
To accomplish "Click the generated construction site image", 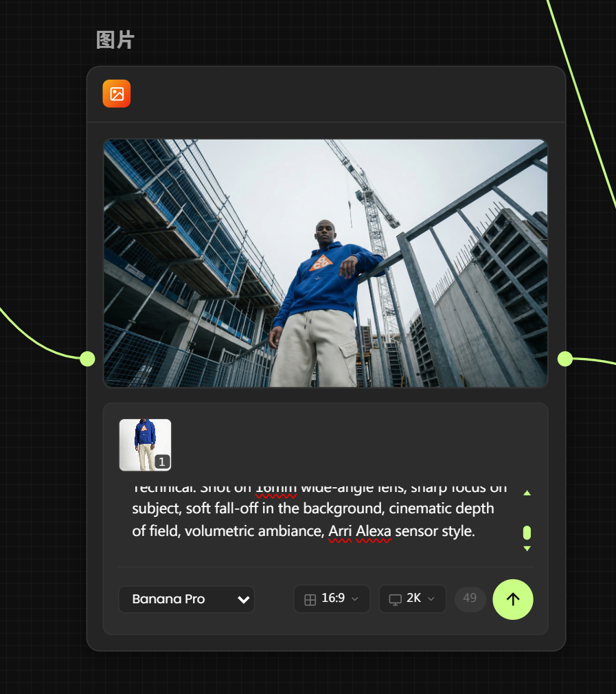I will [x=326, y=263].
